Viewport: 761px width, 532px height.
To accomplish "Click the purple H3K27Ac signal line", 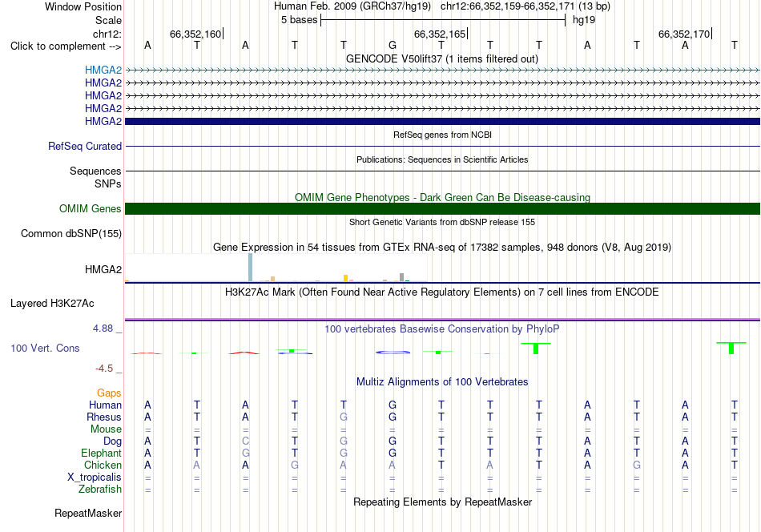I will 442,320.
